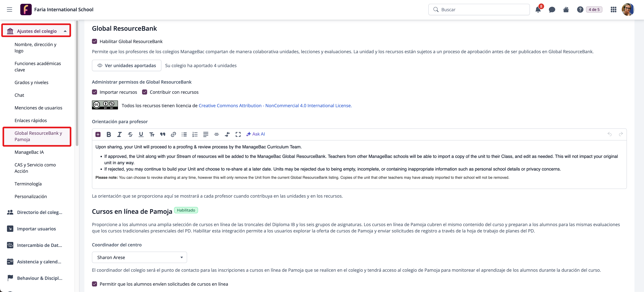Open the Creative Commons license link

click(275, 106)
